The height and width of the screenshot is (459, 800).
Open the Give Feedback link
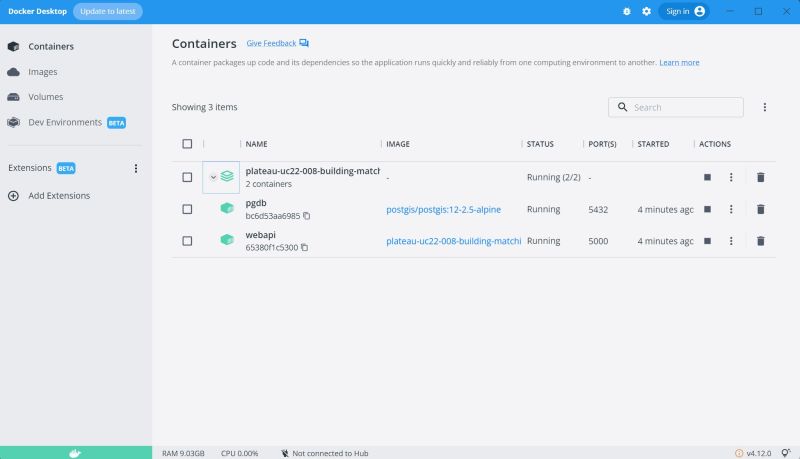[271, 43]
